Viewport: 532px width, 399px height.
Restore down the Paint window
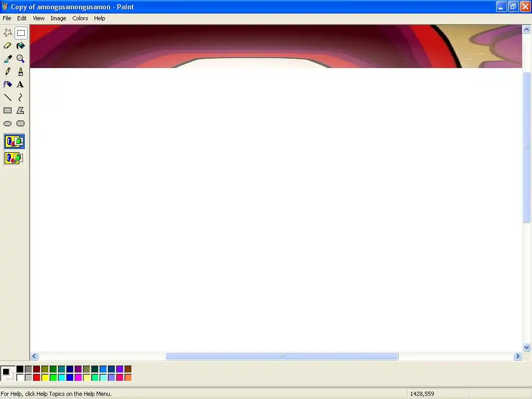513,6
